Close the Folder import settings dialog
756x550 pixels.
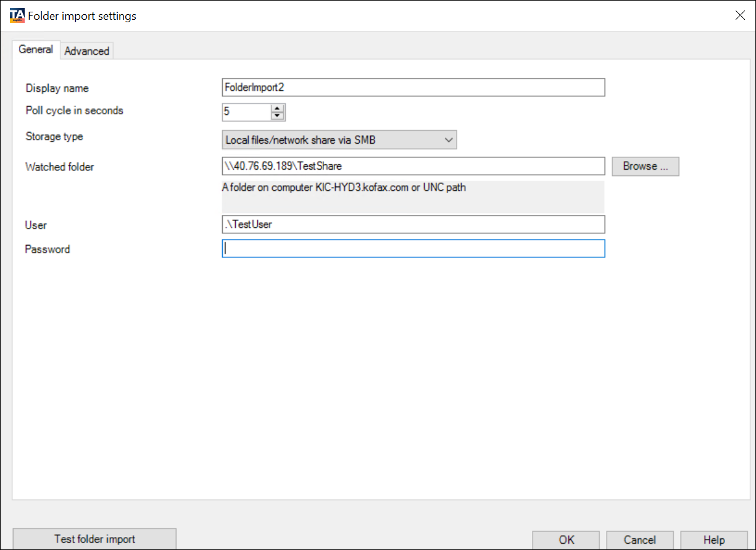740,15
